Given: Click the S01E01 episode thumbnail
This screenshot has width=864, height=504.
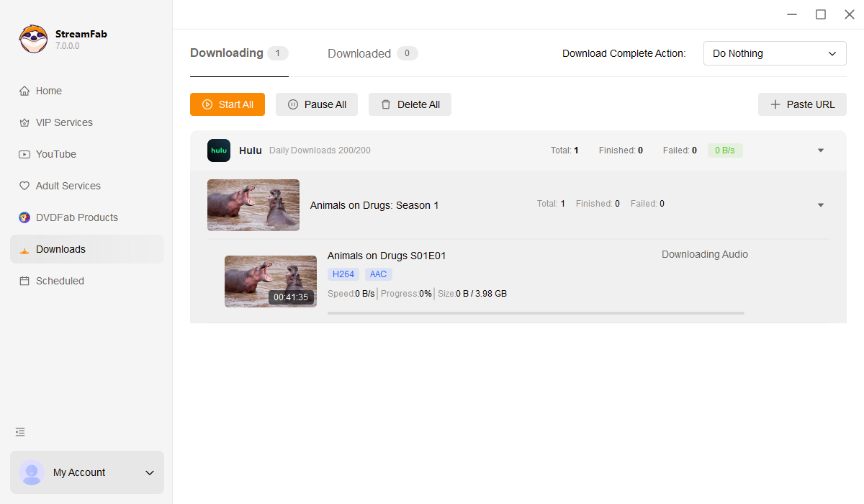Looking at the screenshot, I should pos(270,281).
